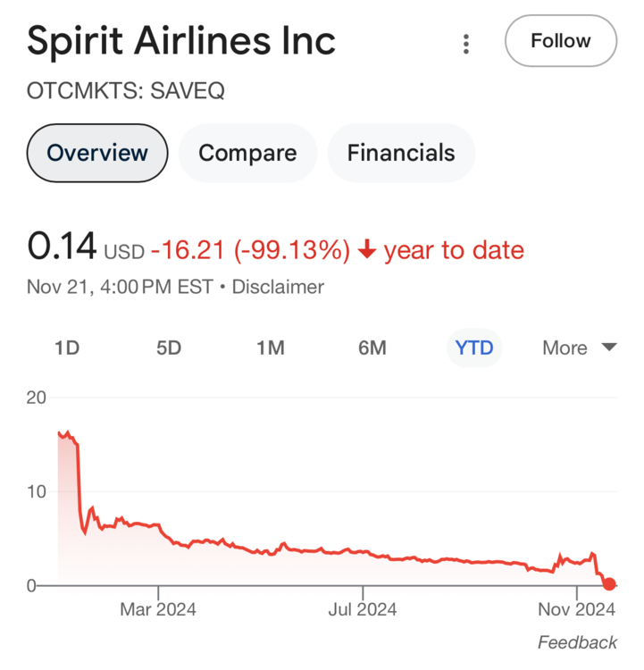Image resolution: width=644 pixels, height=670 pixels.
Task: Click the red endpoint dot on the chart
Action: click(x=609, y=584)
